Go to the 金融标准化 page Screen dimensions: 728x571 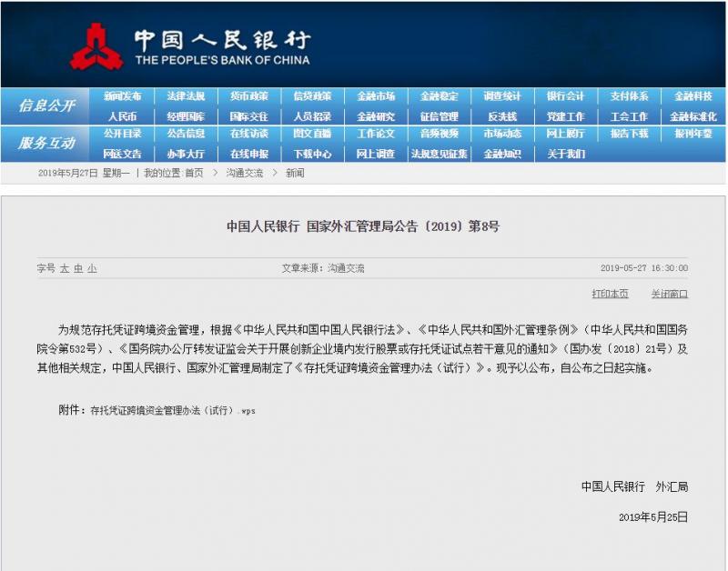tap(693, 116)
